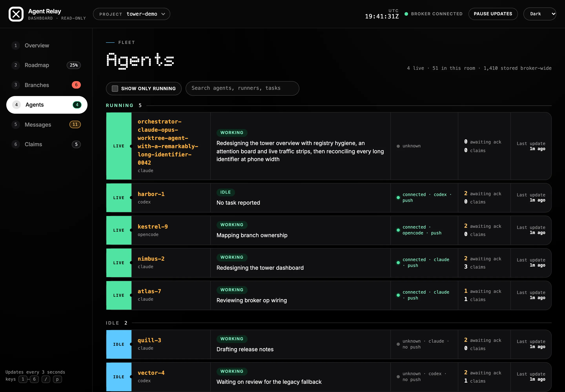Viewport: 565px width, 392px height.
Task: Click the WORKING badge on kestrel-9 row
Action: [x=232, y=225]
